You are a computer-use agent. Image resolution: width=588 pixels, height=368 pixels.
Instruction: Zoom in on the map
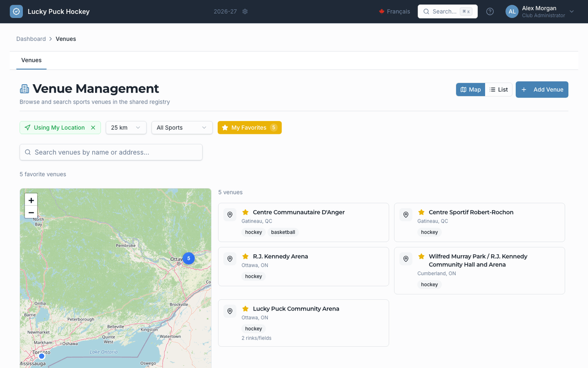click(x=31, y=200)
